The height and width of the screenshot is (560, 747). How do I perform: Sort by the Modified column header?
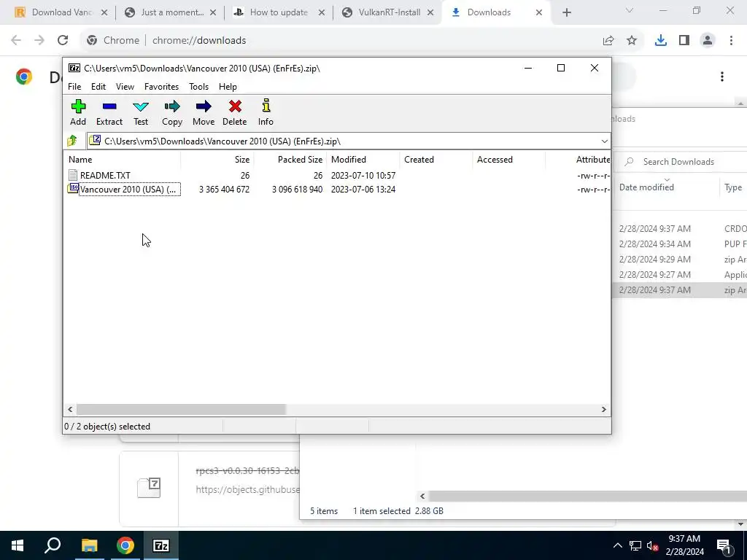(363, 160)
